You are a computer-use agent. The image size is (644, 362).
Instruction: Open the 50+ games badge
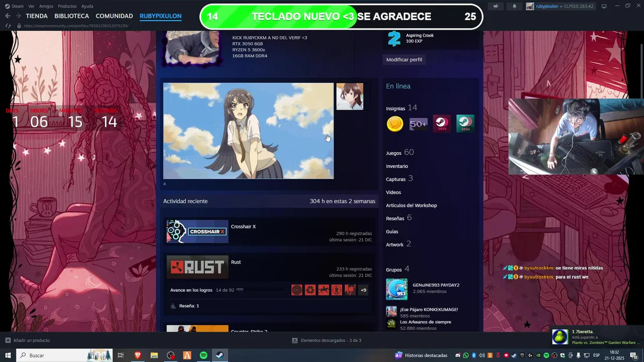pyautogui.click(x=418, y=124)
